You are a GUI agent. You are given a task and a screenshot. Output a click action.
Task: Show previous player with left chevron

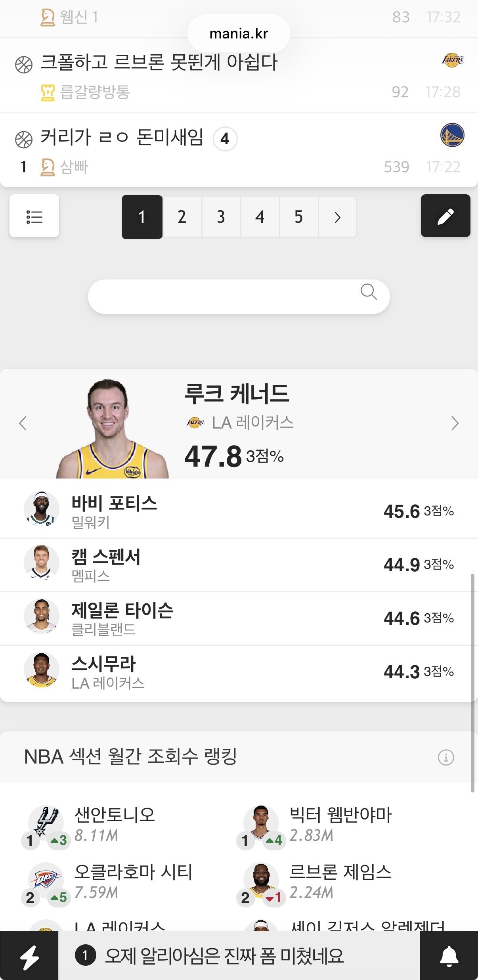click(x=23, y=423)
